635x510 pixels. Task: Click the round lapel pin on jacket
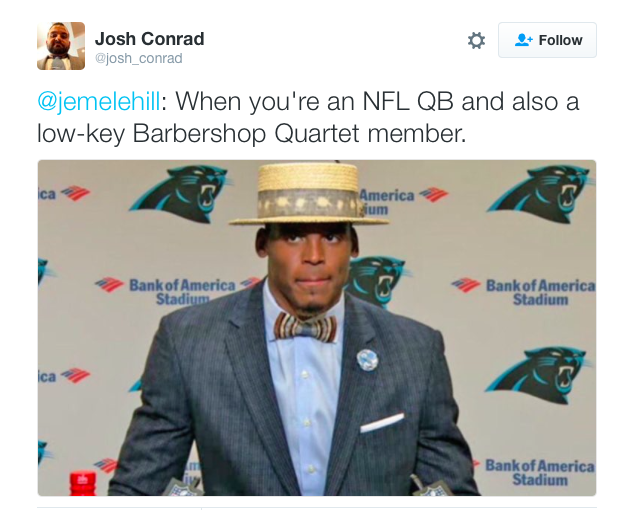coord(367,360)
